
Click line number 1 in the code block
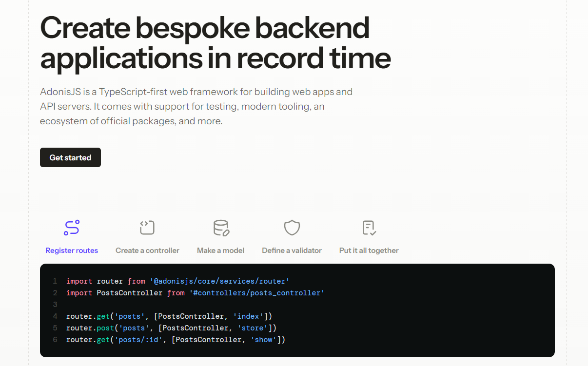point(55,281)
